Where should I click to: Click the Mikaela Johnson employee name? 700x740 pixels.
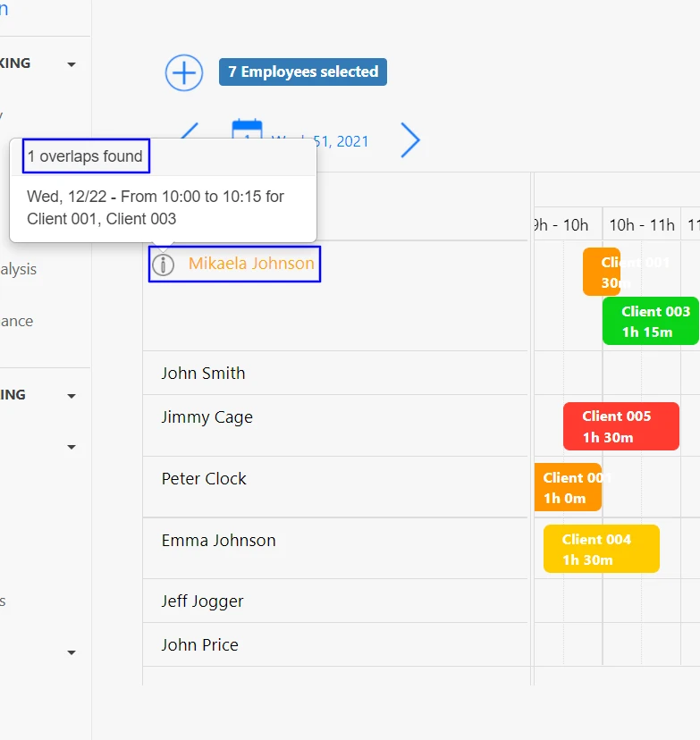(251, 264)
